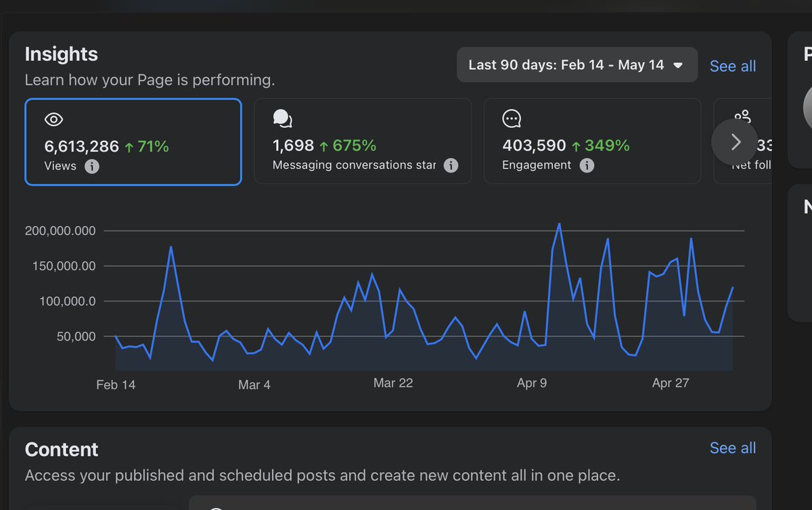Click the chat bubbles icon in Messaging card
This screenshot has height=510, width=812.
click(283, 119)
